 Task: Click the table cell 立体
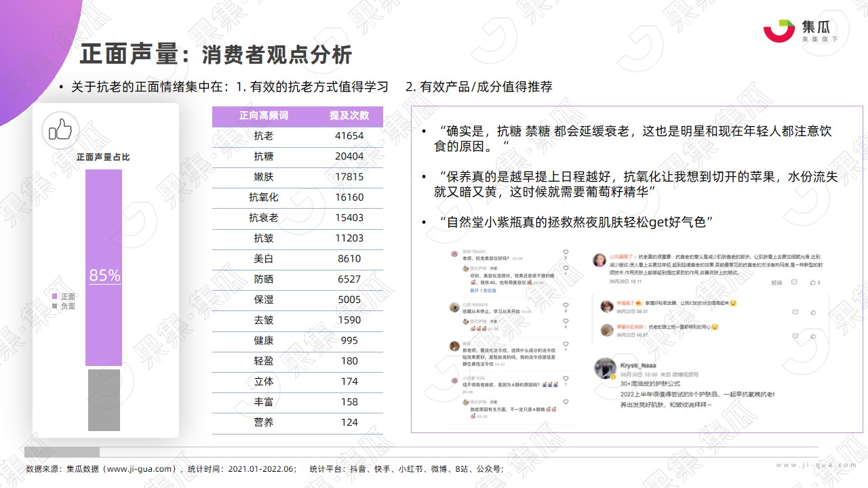264,382
